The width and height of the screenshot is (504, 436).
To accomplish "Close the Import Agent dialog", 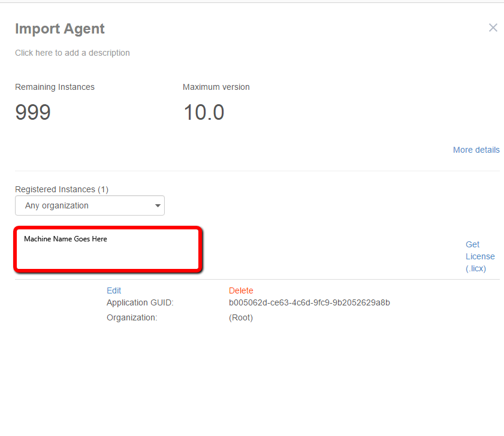I will click(493, 28).
